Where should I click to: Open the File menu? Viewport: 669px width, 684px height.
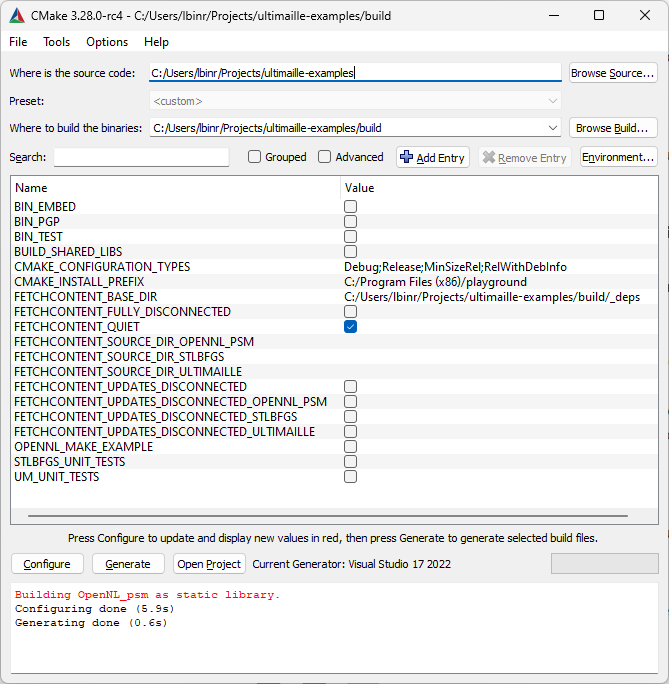pos(18,42)
